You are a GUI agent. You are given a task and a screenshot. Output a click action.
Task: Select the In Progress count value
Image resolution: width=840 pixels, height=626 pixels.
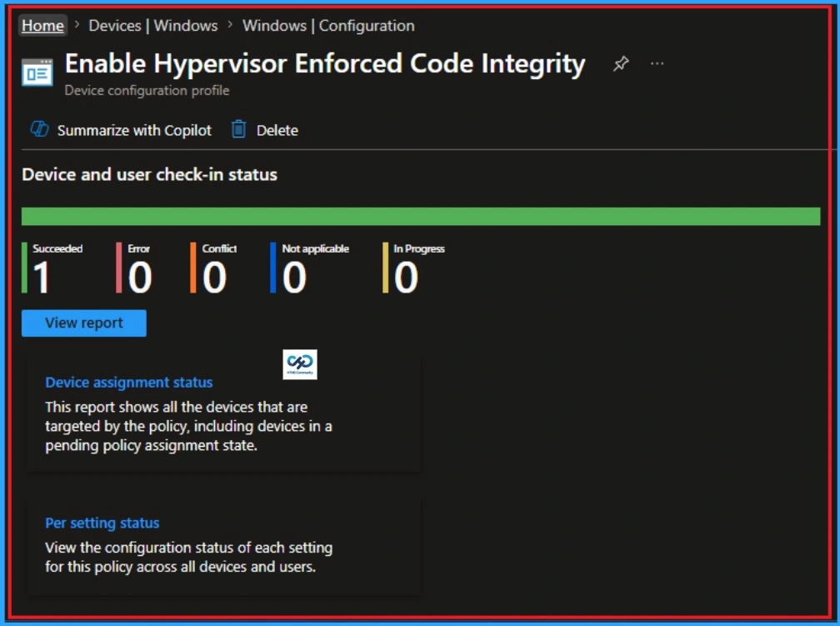click(406, 277)
